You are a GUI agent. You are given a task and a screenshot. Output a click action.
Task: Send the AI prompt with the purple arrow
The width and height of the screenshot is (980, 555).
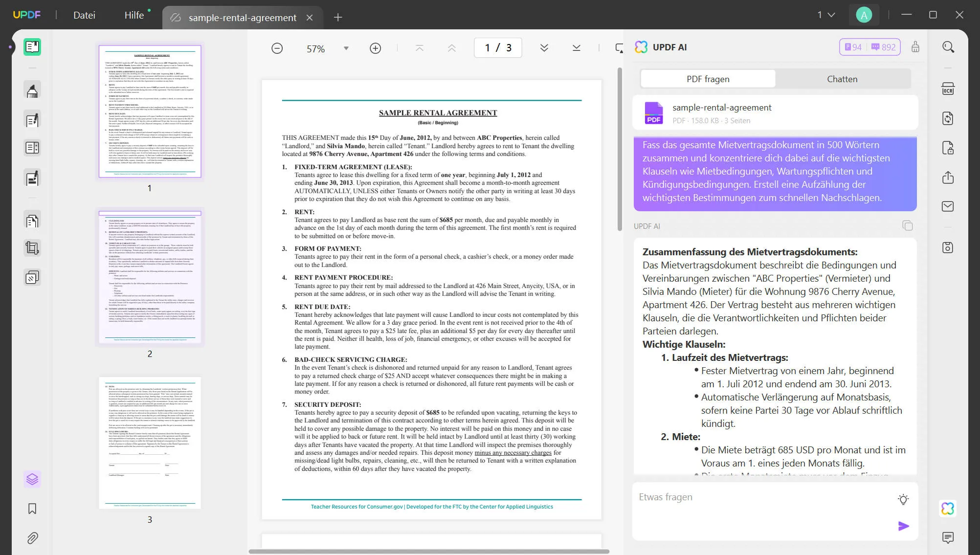pos(903,526)
